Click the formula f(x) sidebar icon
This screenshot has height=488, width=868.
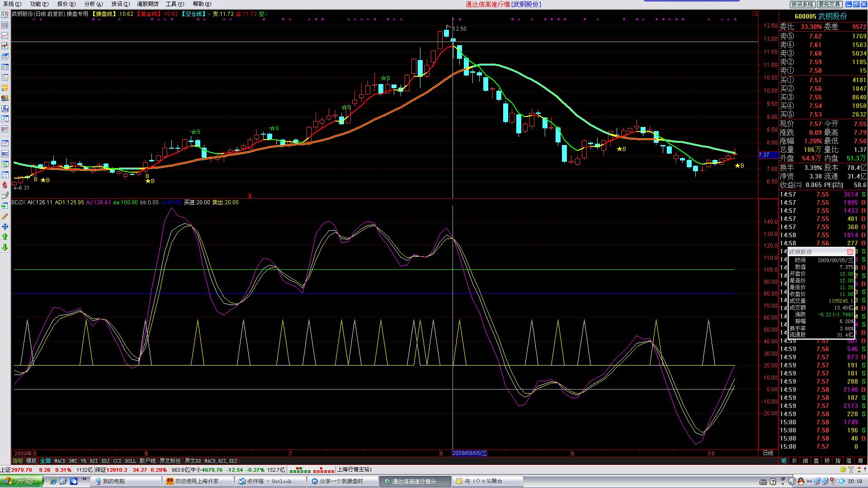5,108
